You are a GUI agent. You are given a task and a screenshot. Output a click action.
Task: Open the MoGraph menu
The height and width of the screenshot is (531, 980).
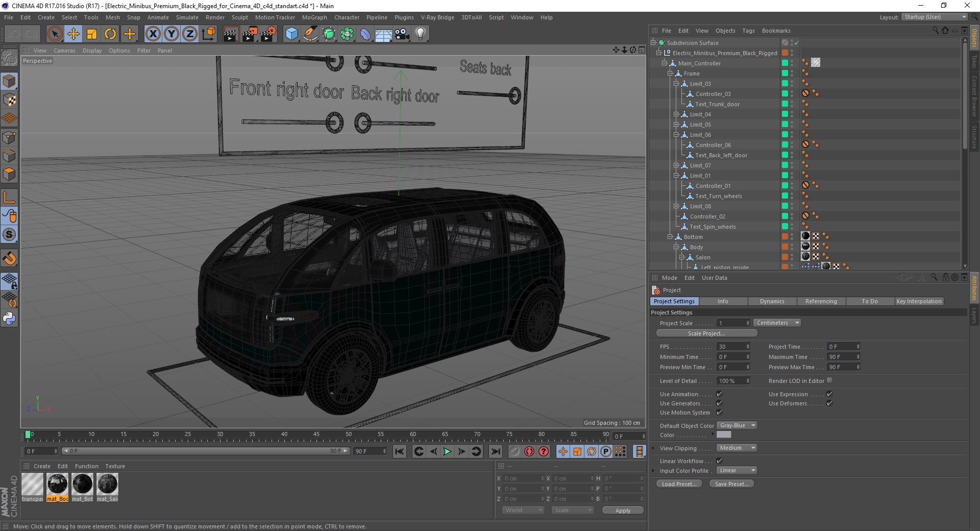coord(314,17)
